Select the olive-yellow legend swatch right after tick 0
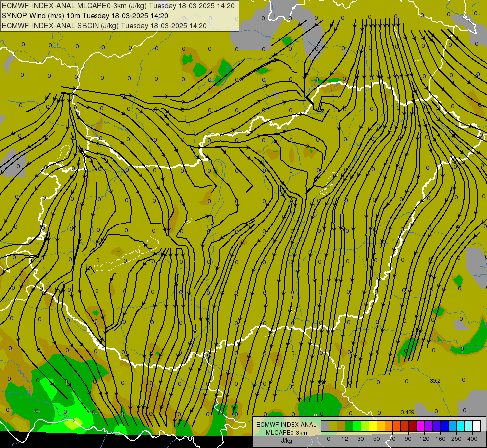 333,426
